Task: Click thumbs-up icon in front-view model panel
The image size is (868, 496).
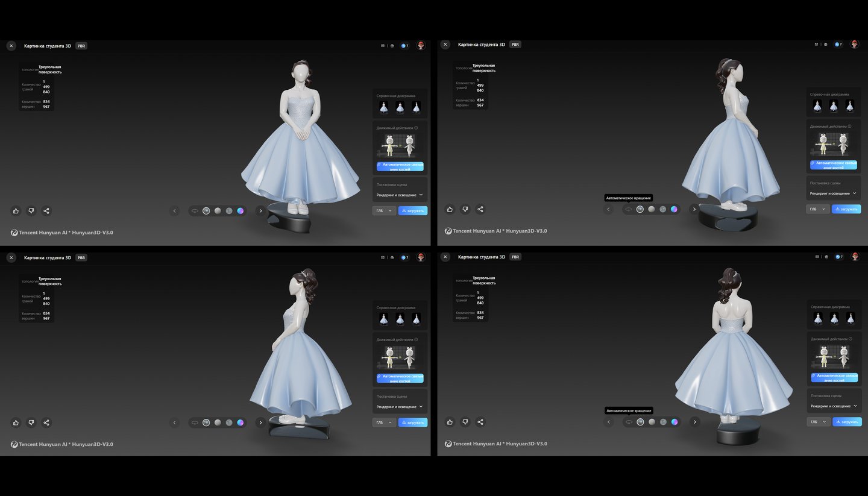Action: pyautogui.click(x=16, y=211)
